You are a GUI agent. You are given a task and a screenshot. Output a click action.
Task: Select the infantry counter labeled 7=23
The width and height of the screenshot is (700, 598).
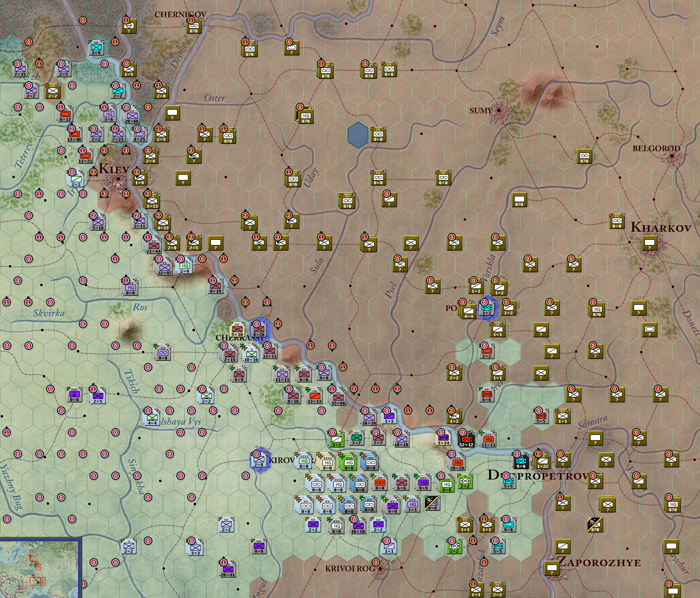(118, 134)
